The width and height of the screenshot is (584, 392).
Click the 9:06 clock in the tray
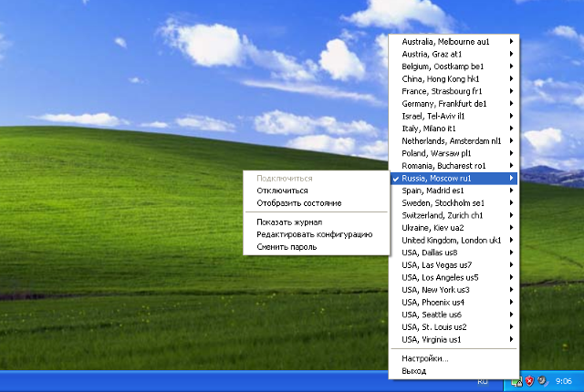564,381
